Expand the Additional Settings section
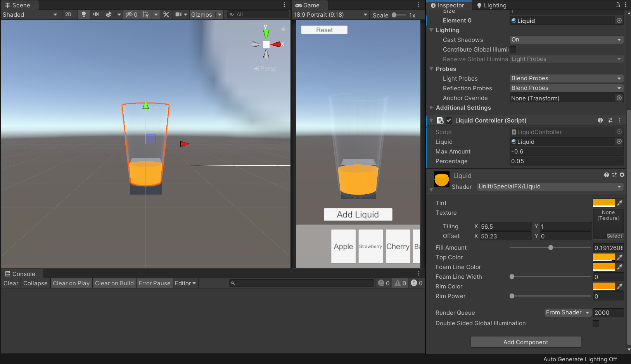The image size is (631, 364). tap(431, 107)
